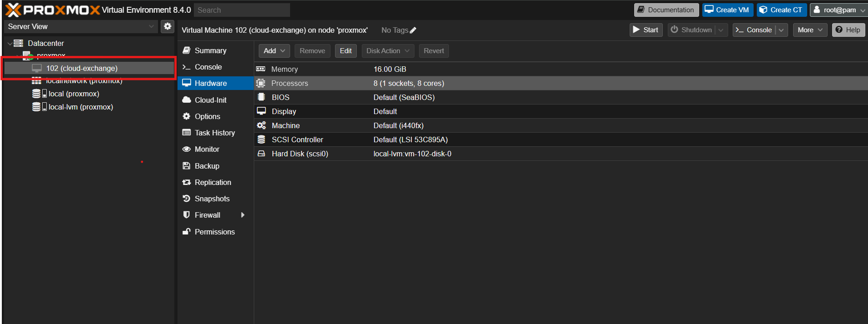This screenshot has width=868, height=324.
Task: Click the Monitor eye icon
Action: [x=186, y=149]
